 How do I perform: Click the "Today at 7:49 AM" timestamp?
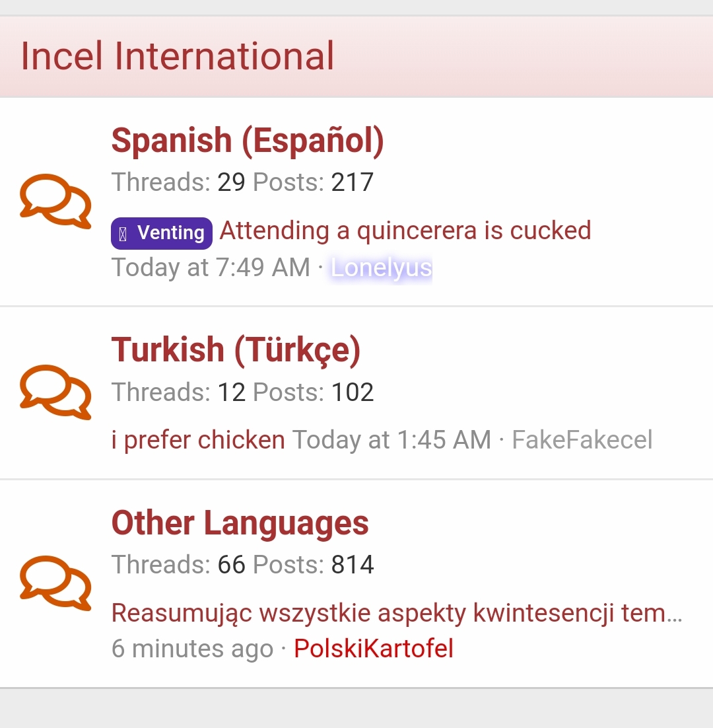click(211, 268)
